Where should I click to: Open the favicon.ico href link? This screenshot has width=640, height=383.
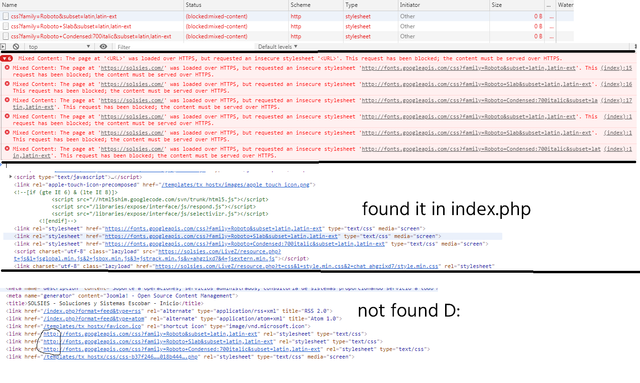coord(92,326)
